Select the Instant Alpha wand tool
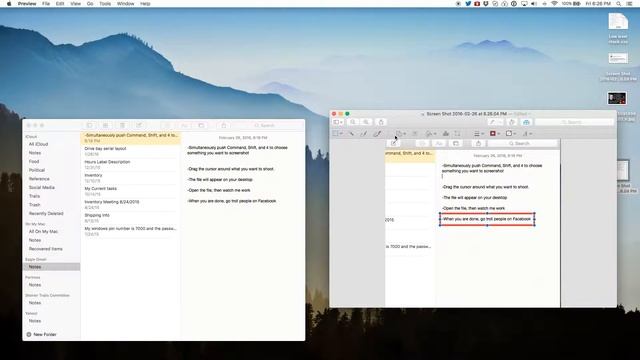Viewport: 640px width, 360px height. pos(351,133)
